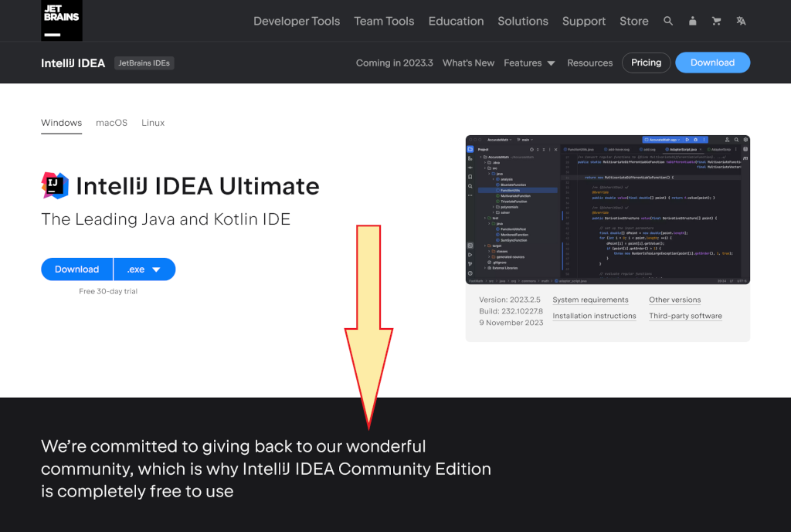Open the shopping cart icon
This screenshot has width=791, height=532.
click(x=716, y=21)
